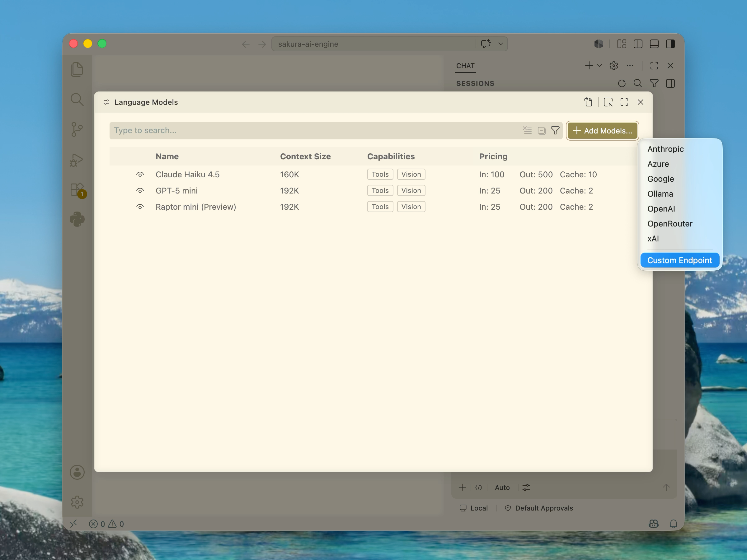Expand the new chat dropdown chevron

[x=599, y=65]
